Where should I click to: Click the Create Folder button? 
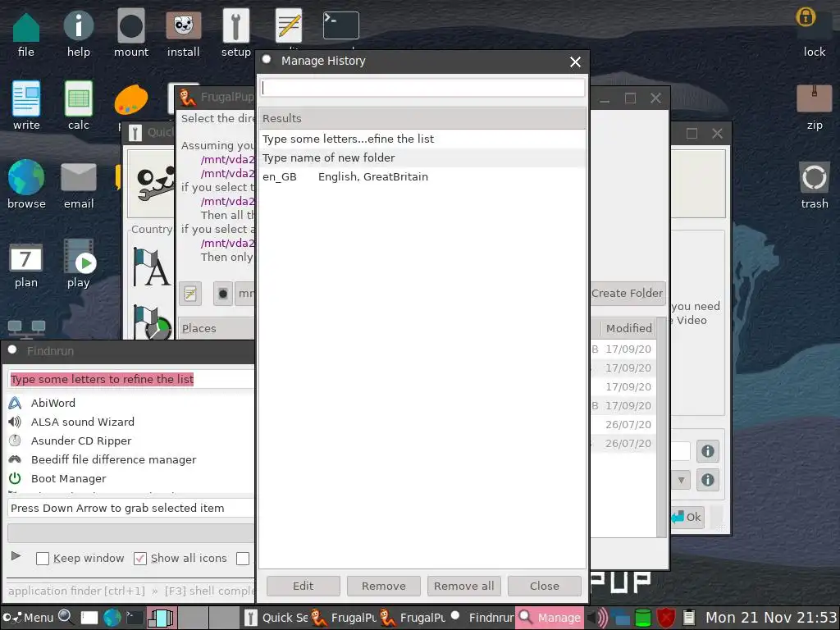[628, 294]
